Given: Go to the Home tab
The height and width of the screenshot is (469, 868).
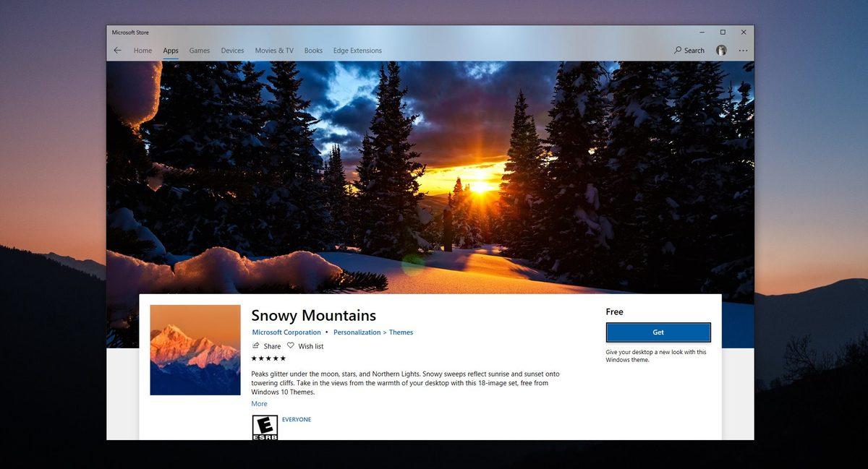Looking at the screenshot, I should [142, 50].
